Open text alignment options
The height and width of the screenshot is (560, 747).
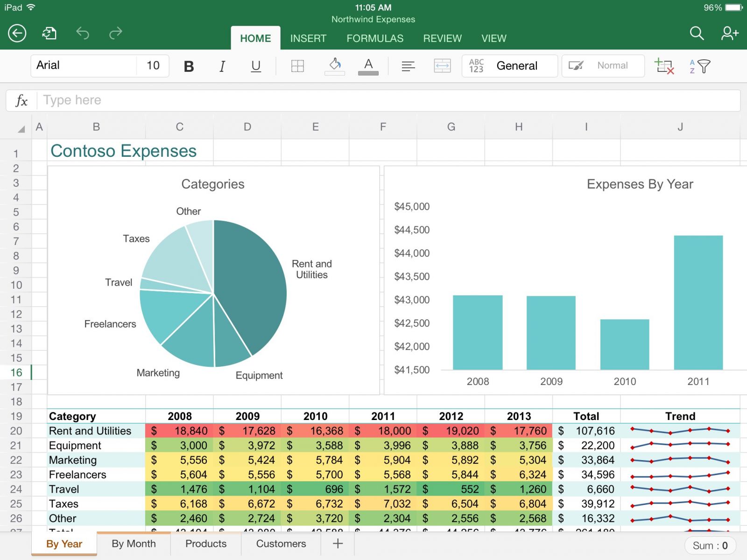tap(408, 66)
